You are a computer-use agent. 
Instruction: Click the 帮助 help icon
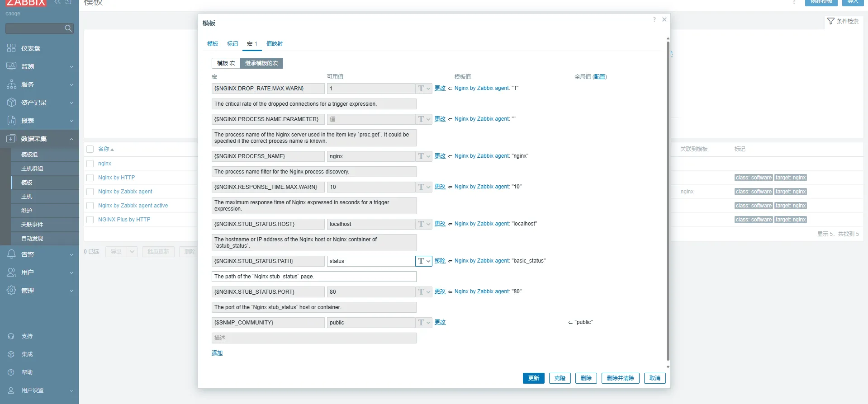click(x=11, y=372)
